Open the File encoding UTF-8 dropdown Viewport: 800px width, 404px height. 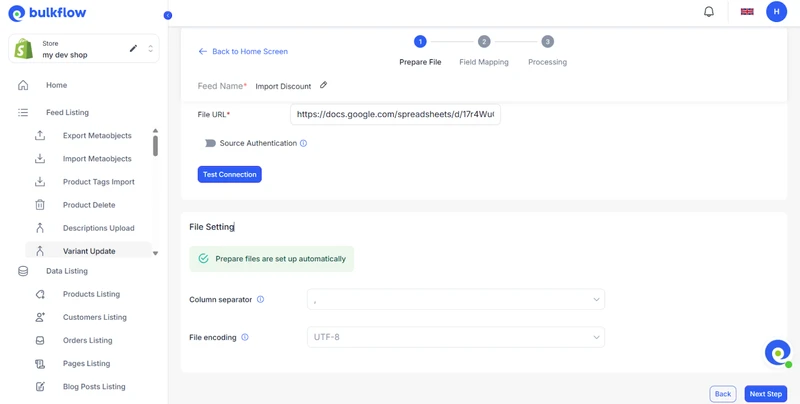(x=456, y=337)
